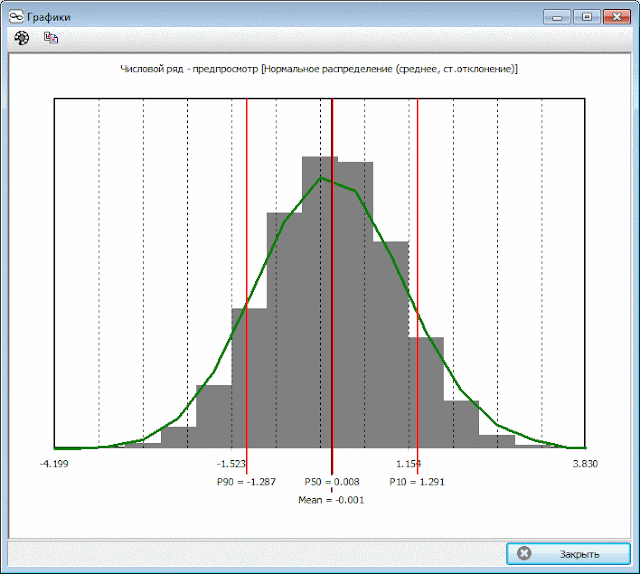640x574 pixels.
Task: Minimize the Графики window
Action: coord(557,17)
